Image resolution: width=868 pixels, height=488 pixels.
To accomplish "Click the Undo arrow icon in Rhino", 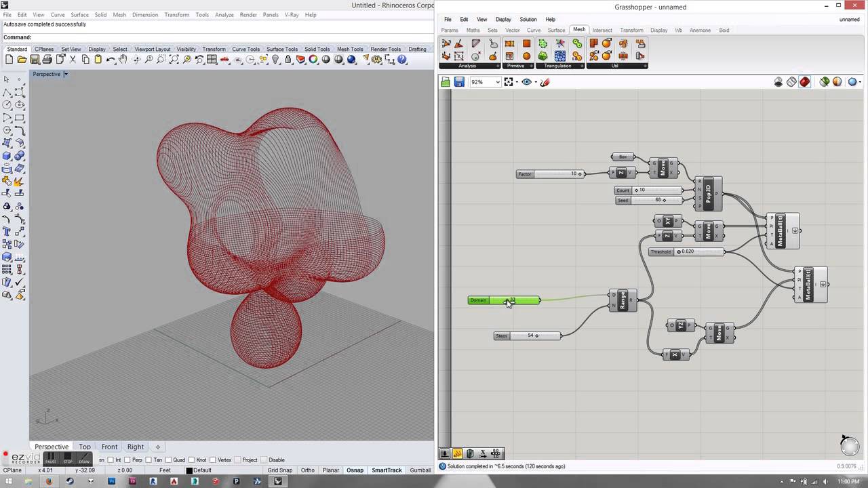I will [x=111, y=60].
